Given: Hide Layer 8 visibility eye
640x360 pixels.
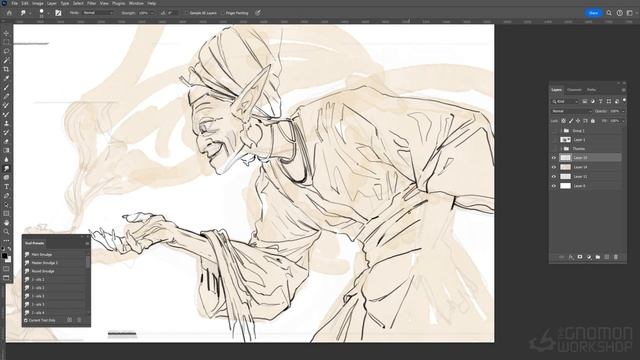Looking at the screenshot, I should [x=554, y=186].
